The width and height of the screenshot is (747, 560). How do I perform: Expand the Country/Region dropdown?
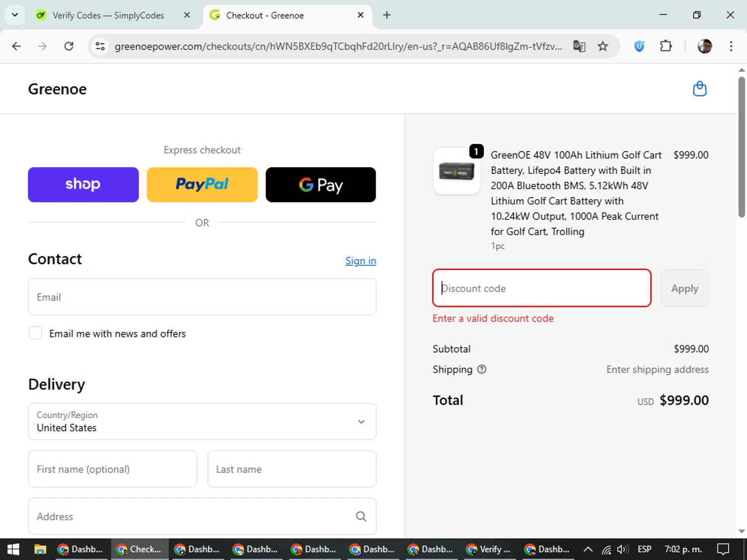coord(202,421)
